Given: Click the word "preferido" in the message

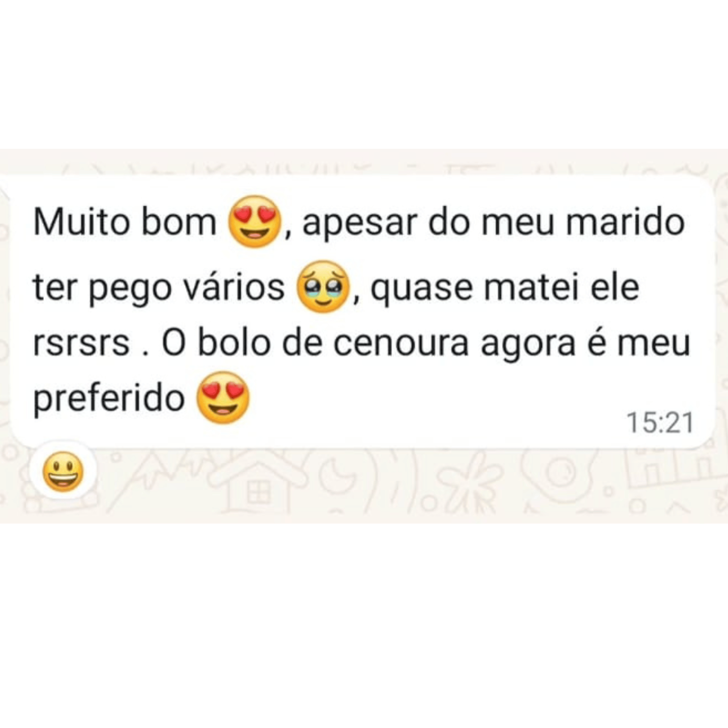Looking at the screenshot, I should coord(109,400).
